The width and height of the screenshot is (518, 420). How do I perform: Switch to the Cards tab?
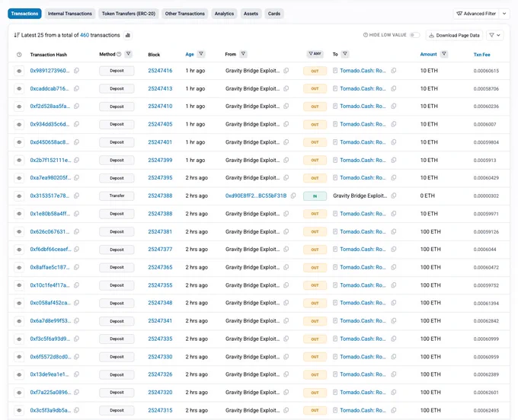(x=274, y=14)
